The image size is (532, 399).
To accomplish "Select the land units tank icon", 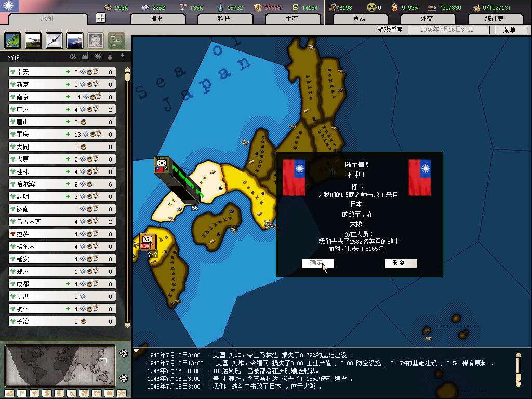I will 34,41.
